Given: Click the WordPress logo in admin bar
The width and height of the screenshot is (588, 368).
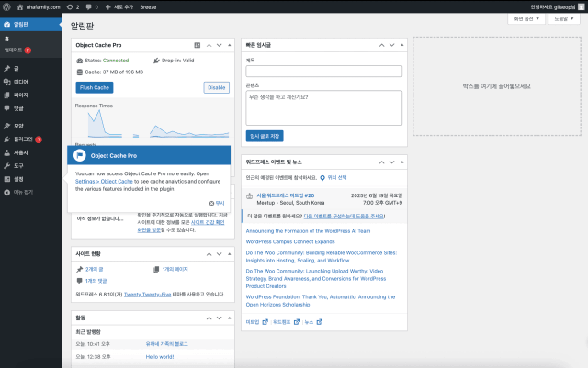Looking at the screenshot, I should (x=6, y=6).
